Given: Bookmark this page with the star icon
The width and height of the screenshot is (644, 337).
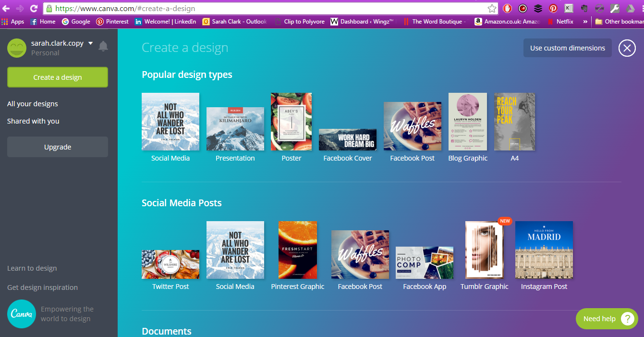Looking at the screenshot, I should [492, 8].
